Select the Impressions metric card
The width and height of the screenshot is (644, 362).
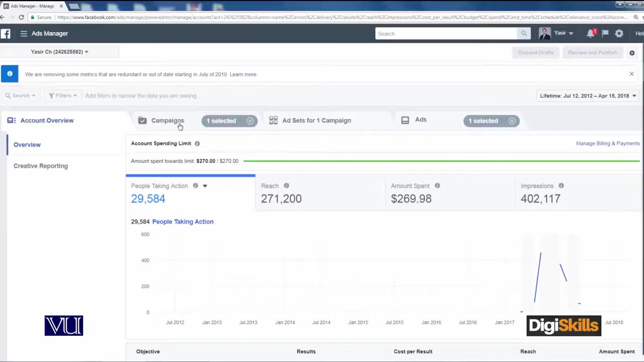point(579,193)
